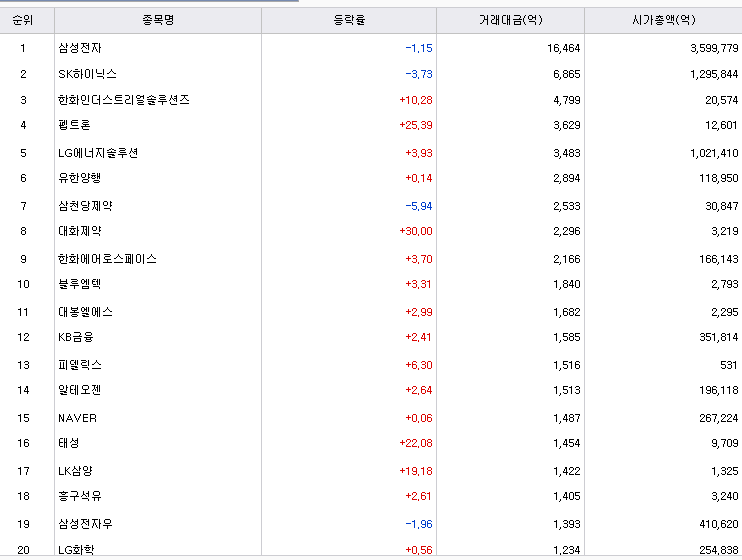Sort by the 등락율 column header
The image size is (742, 560).
[x=349, y=20]
